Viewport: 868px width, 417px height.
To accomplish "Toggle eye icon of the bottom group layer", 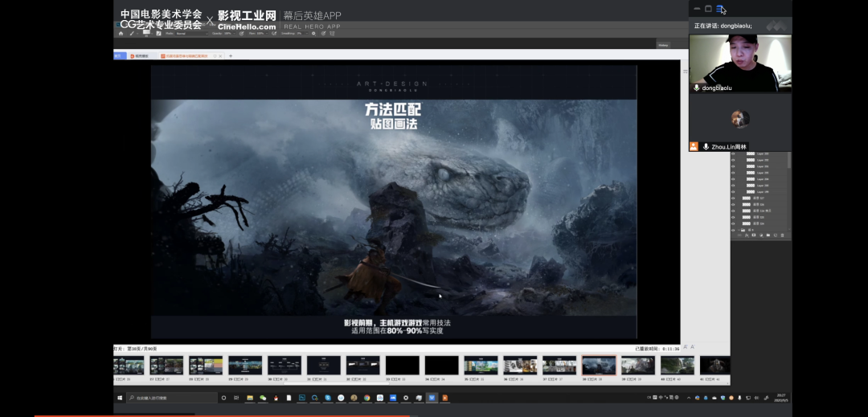I will click(733, 229).
